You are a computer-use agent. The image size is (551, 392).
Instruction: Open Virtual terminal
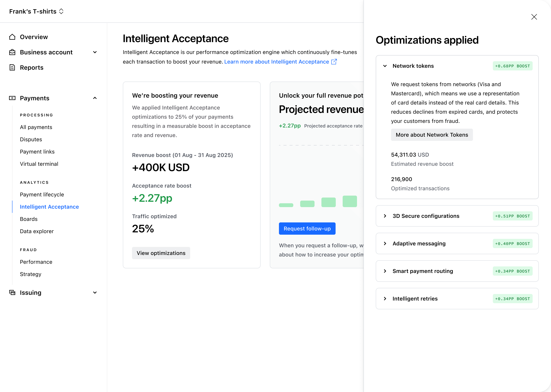39,164
